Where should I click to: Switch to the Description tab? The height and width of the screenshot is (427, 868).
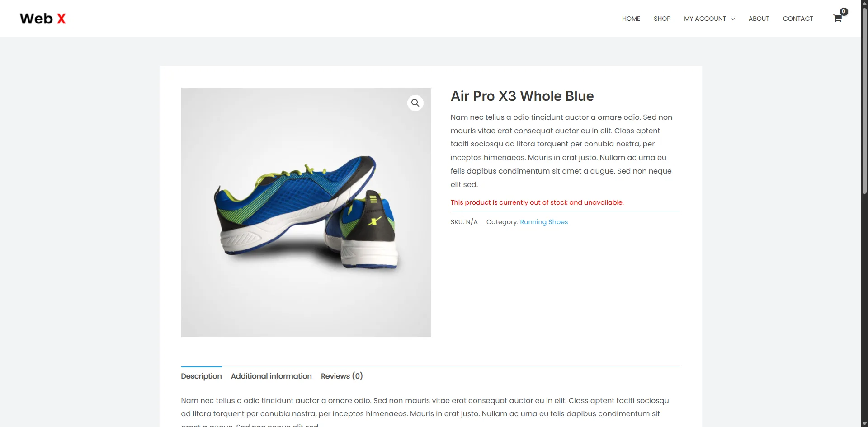[201, 376]
